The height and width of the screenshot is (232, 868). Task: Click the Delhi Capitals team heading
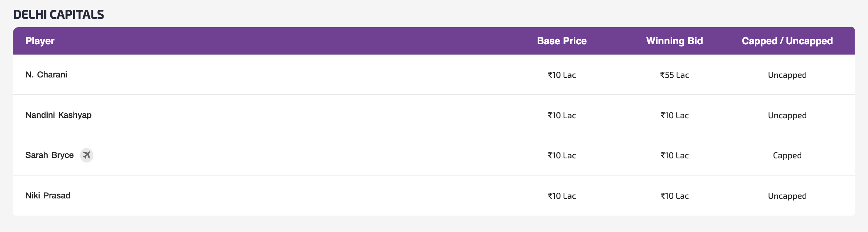coord(59,14)
